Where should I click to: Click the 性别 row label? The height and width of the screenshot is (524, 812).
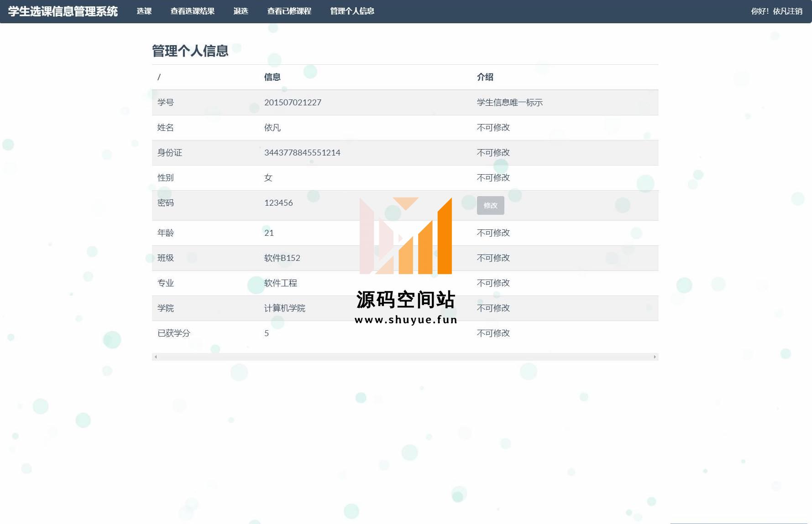tap(166, 177)
